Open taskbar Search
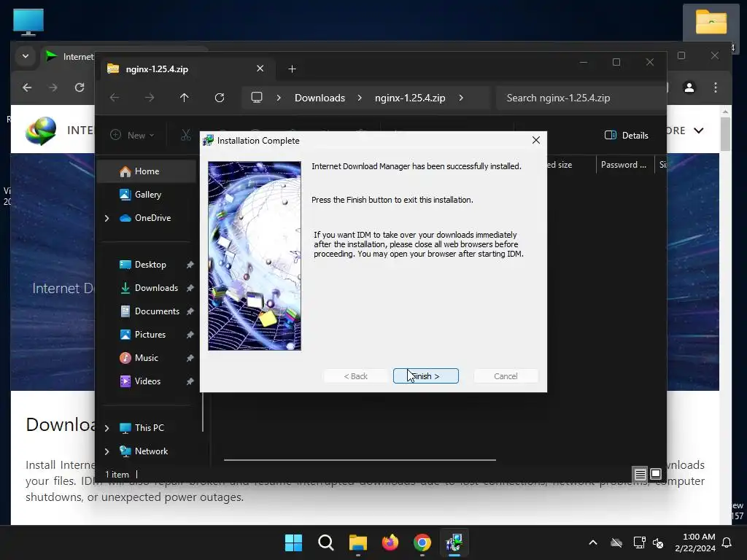747x560 pixels. 326,542
